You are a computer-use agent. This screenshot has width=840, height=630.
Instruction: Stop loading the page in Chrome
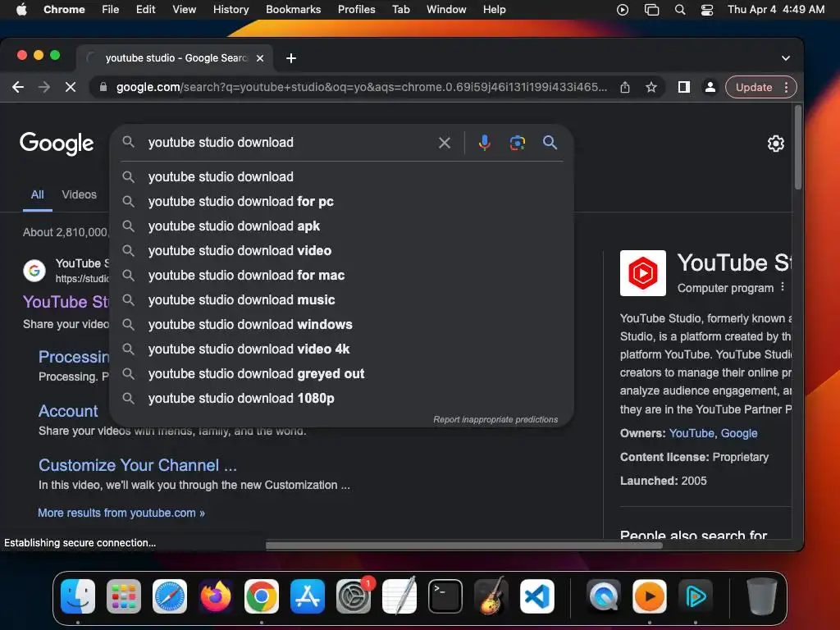pos(71,87)
